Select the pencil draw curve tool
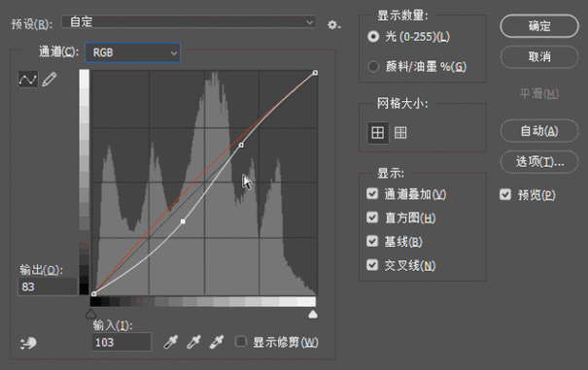Screen dimensions: 588x370 pos(50,79)
